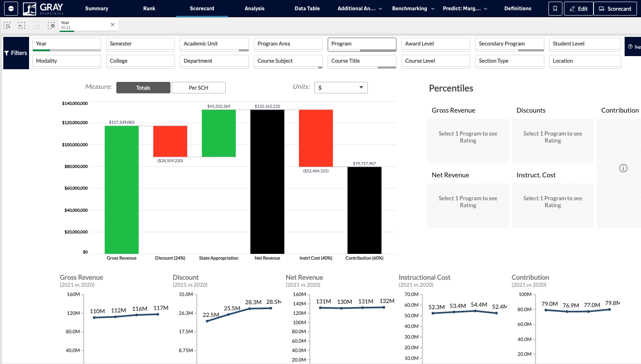Open the Units dropdown showing $
641x364 pixels.
[x=341, y=88]
